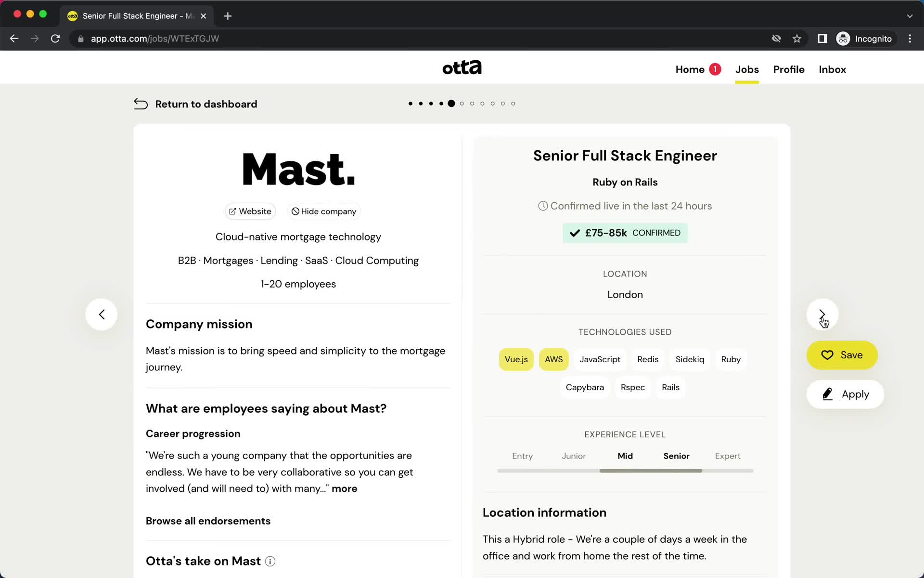Click the experience level range bar
This screenshot has height=578, width=924.
click(625, 471)
